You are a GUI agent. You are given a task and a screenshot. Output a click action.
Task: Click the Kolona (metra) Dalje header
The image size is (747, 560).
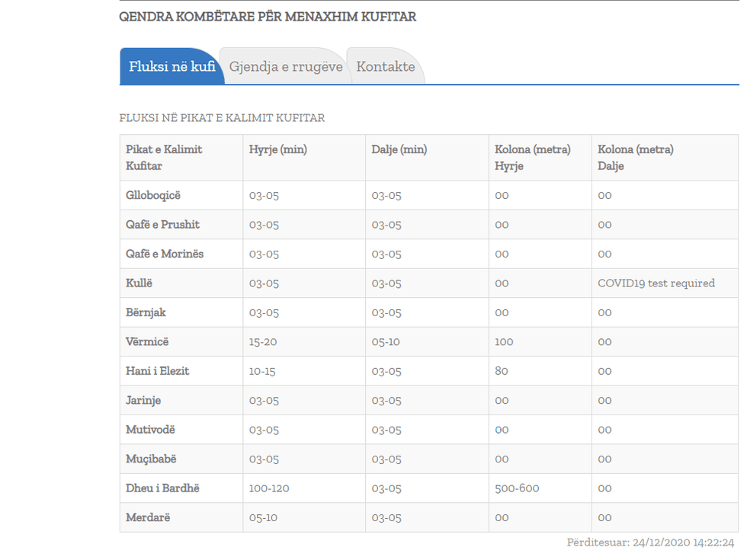[635, 158]
